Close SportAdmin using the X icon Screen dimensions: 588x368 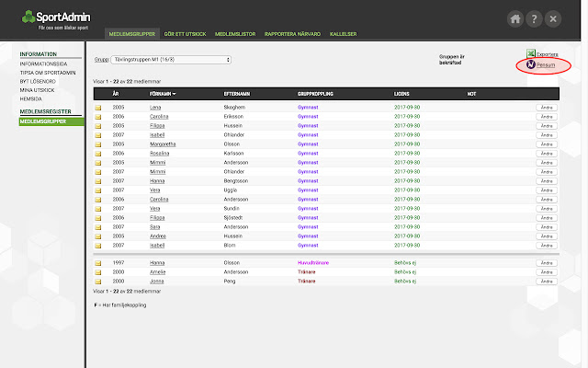click(x=553, y=18)
